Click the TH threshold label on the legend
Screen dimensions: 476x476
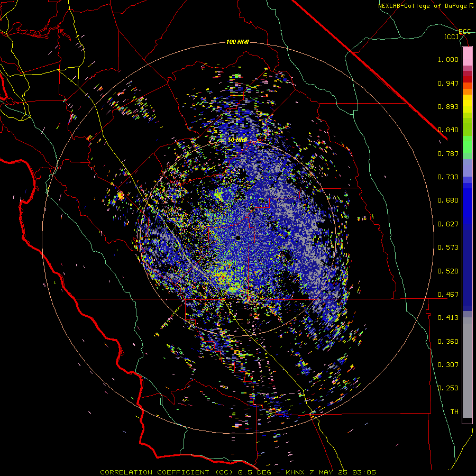(454, 412)
